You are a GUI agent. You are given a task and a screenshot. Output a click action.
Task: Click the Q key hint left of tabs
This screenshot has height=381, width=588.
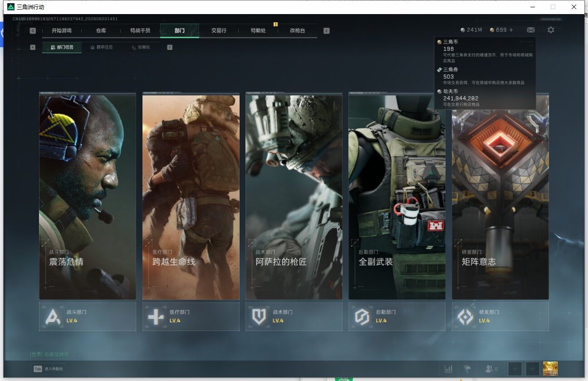33,31
